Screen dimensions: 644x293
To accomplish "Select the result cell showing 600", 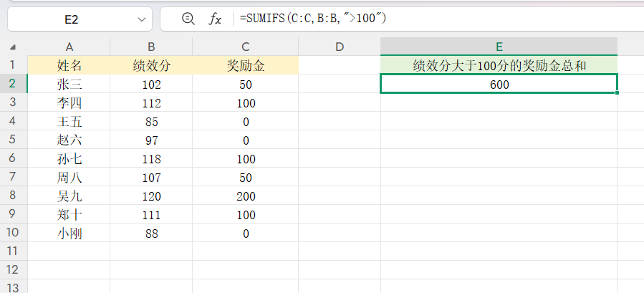I will tap(499, 85).
